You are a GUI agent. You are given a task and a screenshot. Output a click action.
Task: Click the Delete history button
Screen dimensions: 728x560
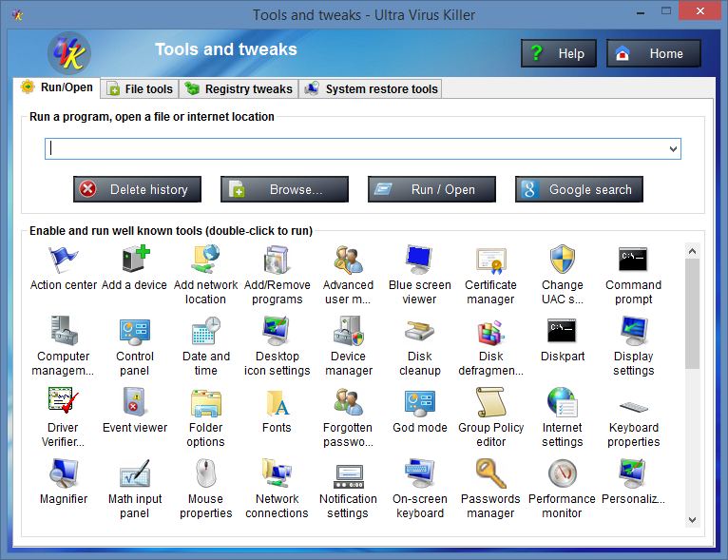click(x=137, y=189)
